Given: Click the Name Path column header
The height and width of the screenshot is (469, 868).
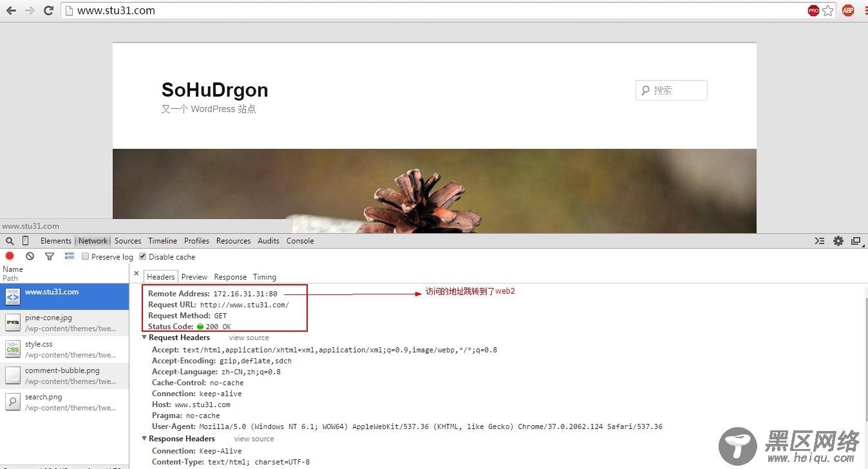Looking at the screenshot, I should pos(64,274).
